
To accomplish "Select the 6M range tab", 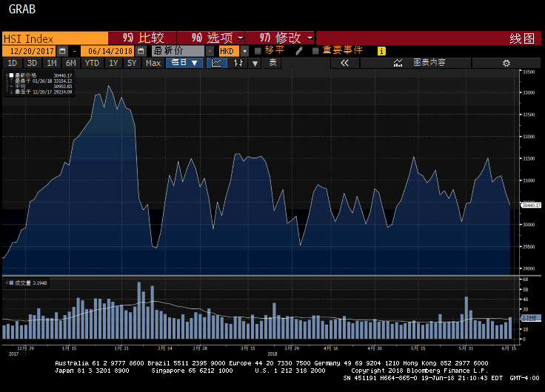I will click(x=71, y=63).
